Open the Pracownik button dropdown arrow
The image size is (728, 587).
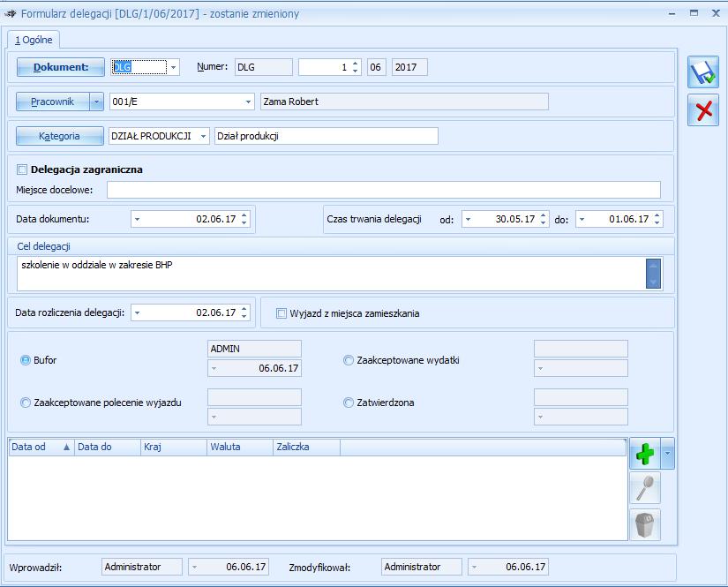point(96,102)
